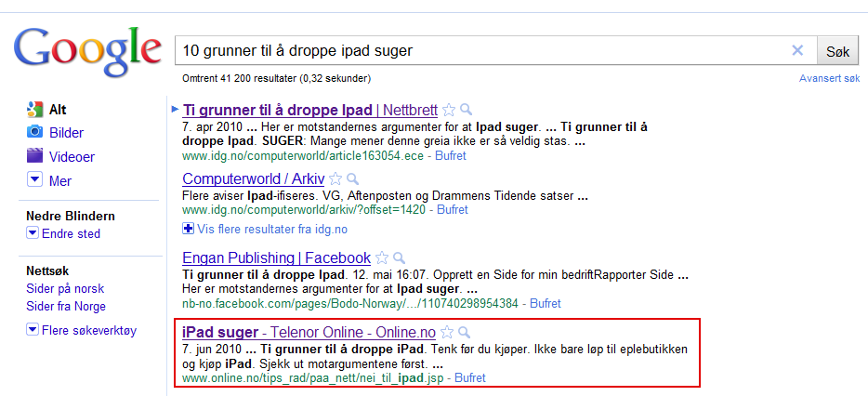
Task: Filter by Sider på norsk
Action: point(65,289)
